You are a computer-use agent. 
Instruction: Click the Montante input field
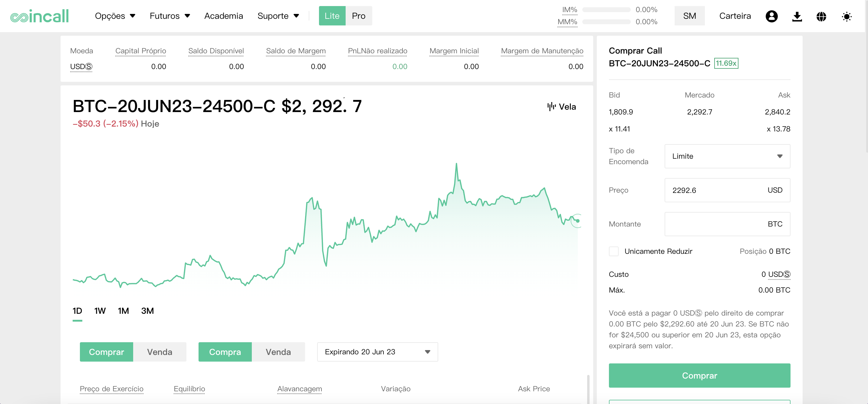pos(727,224)
